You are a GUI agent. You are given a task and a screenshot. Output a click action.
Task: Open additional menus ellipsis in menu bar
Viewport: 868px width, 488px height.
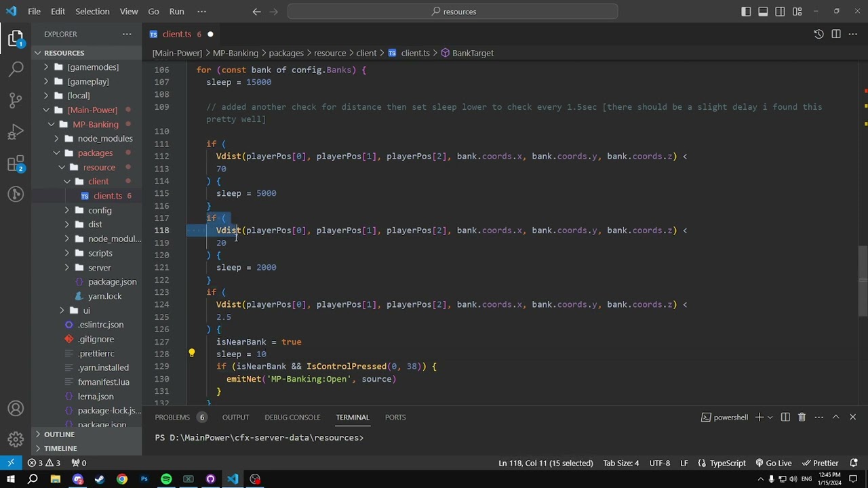[x=201, y=12]
